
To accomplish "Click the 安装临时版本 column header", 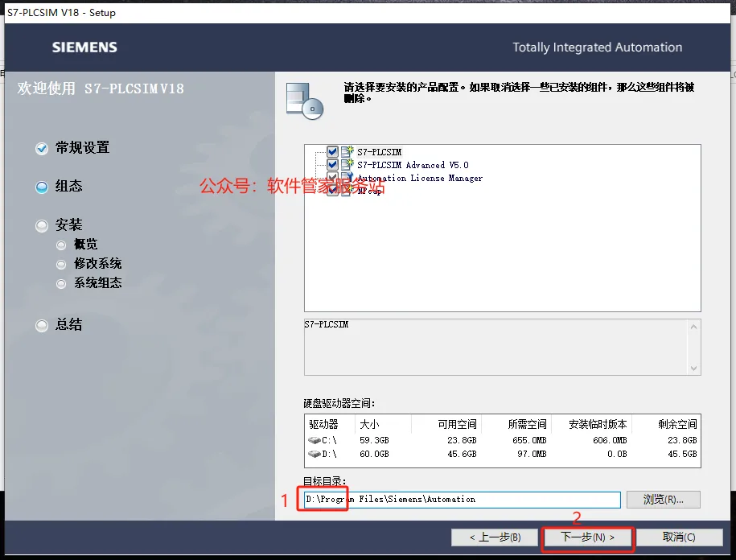I will (x=598, y=424).
